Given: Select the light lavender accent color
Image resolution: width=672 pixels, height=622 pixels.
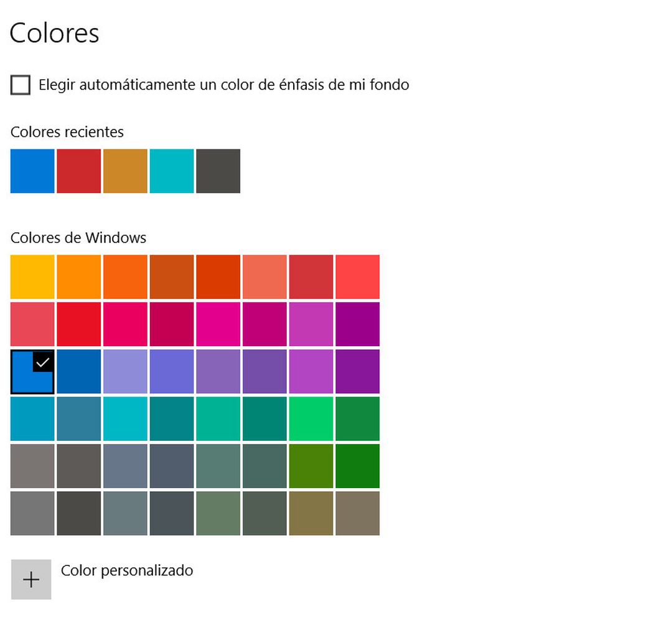Looking at the screenshot, I should coord(124,372).
